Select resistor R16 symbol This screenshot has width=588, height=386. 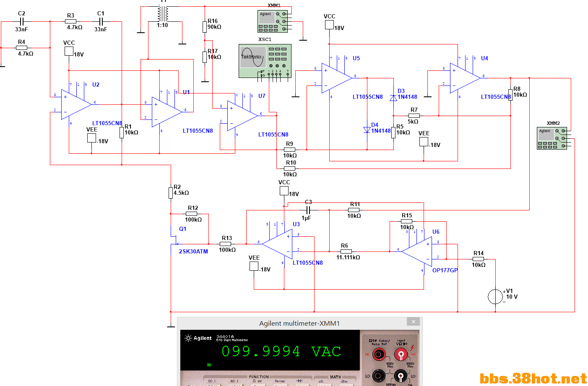point(205,27)
